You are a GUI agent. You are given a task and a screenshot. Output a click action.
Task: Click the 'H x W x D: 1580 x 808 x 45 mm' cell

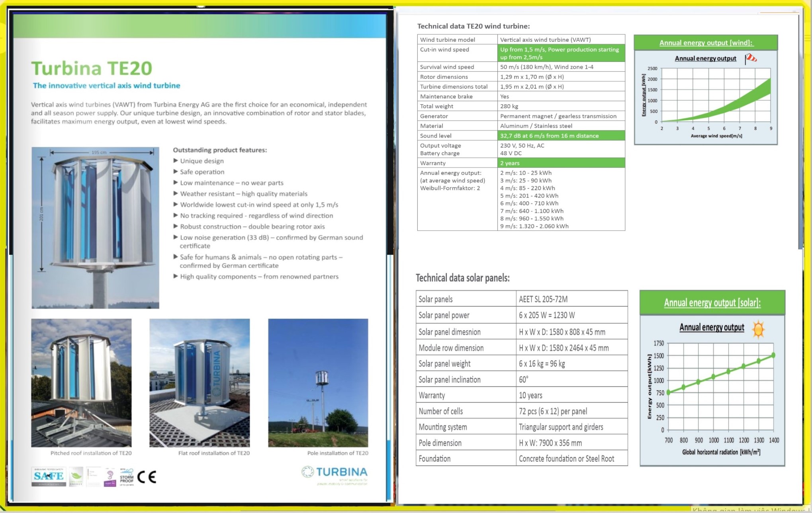point(572,332)
